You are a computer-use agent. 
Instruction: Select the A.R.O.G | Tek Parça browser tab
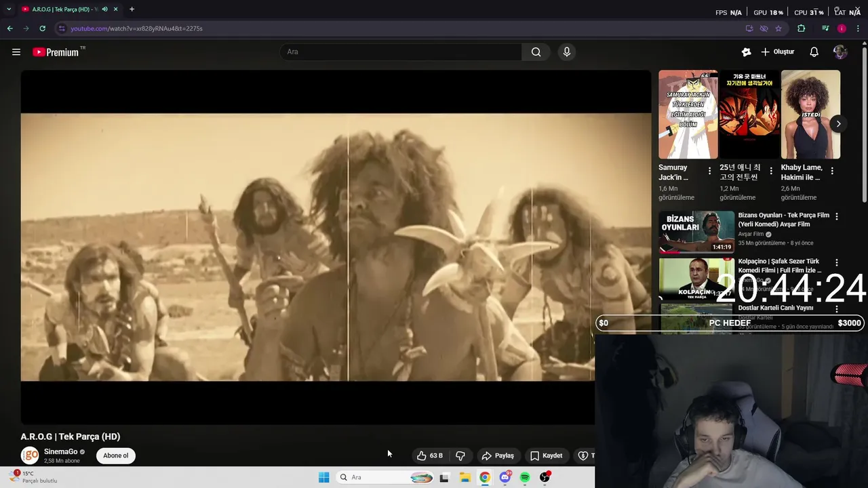coord(64,9)
